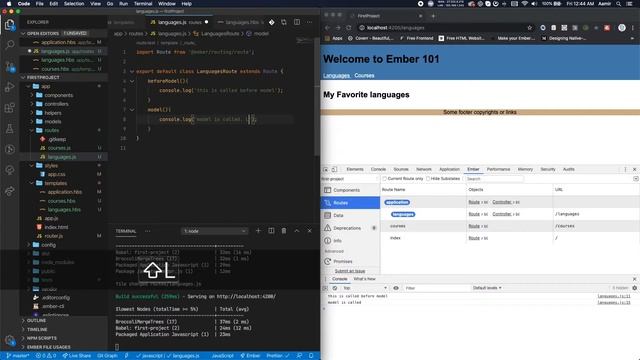Open the Test beaker view in activity bar
640x360 pixels.
(9, 129)
